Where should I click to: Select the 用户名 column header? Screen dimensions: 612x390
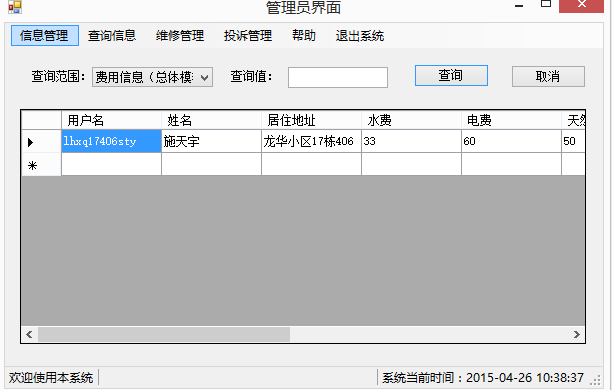click(111, 120)
